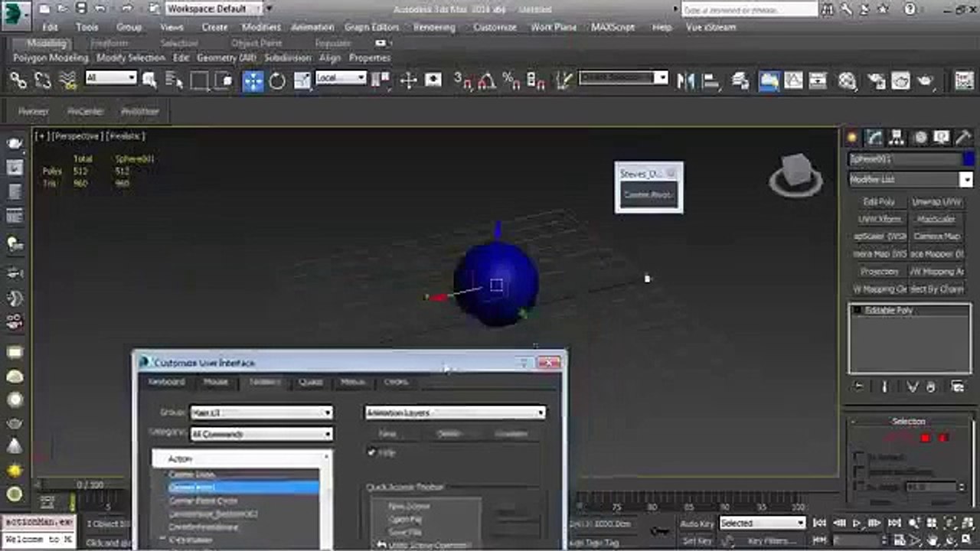The width and height of the screenshot is (980, 551).
Task: Click the Polygon Modeling ribbon panel
Action: pos(51,58)
